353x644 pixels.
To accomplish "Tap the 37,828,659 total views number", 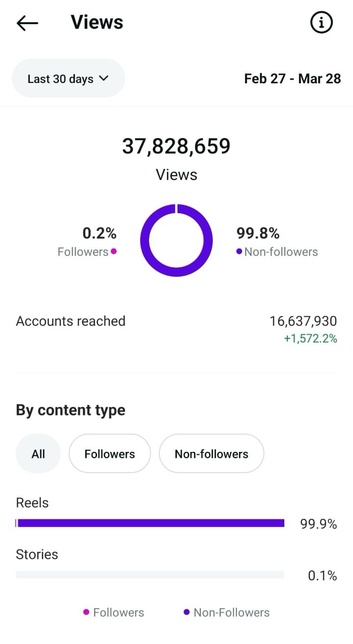I will [176, 146].
